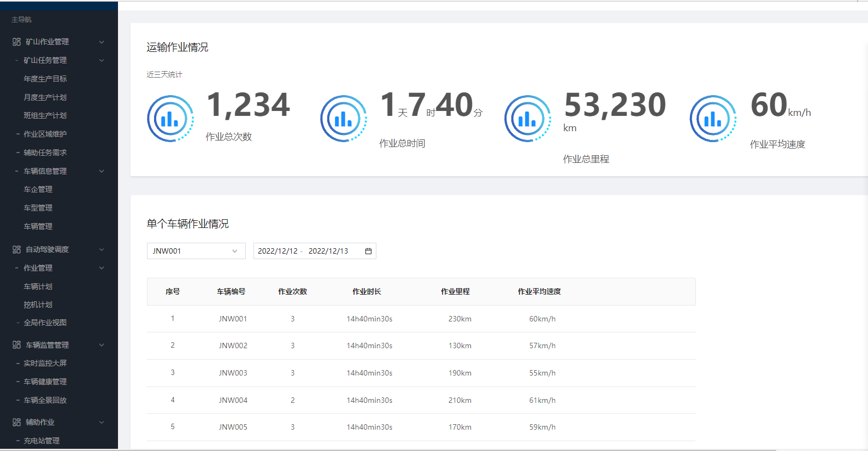Click the 序号 column header
Image resolution: width=868 pixels, height=451 pixels.
[173, 291]
